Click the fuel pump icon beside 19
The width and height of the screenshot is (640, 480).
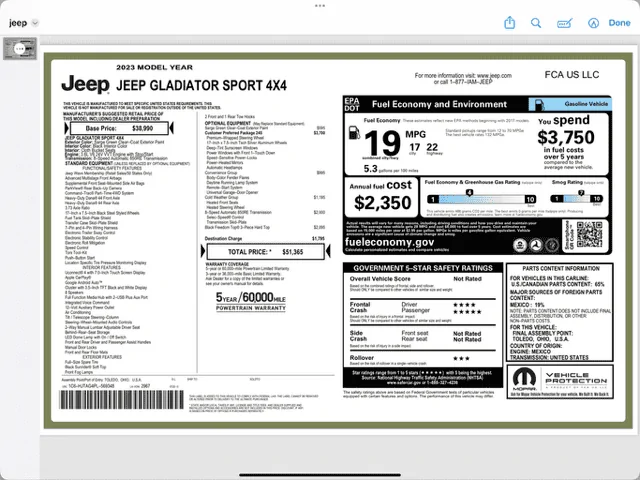pyautogui.click(x=354, y=132)
